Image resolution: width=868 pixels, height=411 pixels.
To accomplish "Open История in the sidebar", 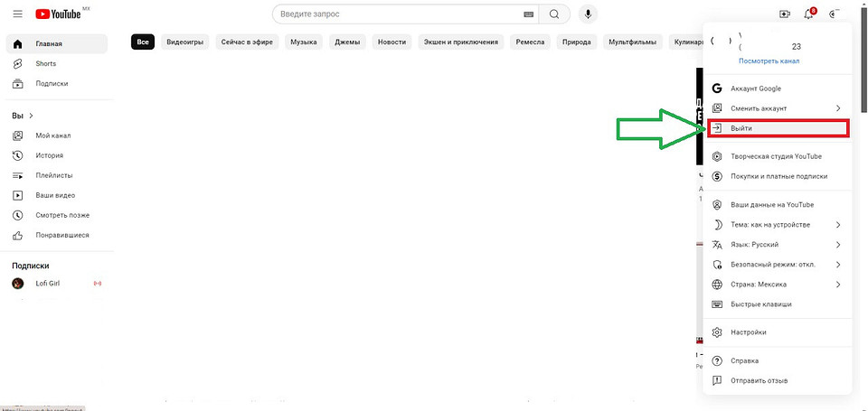I will [49, 155].
